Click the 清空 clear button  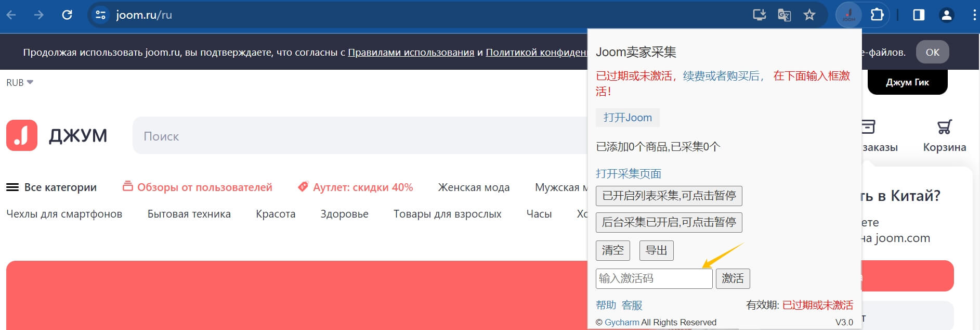pos(613,250)
